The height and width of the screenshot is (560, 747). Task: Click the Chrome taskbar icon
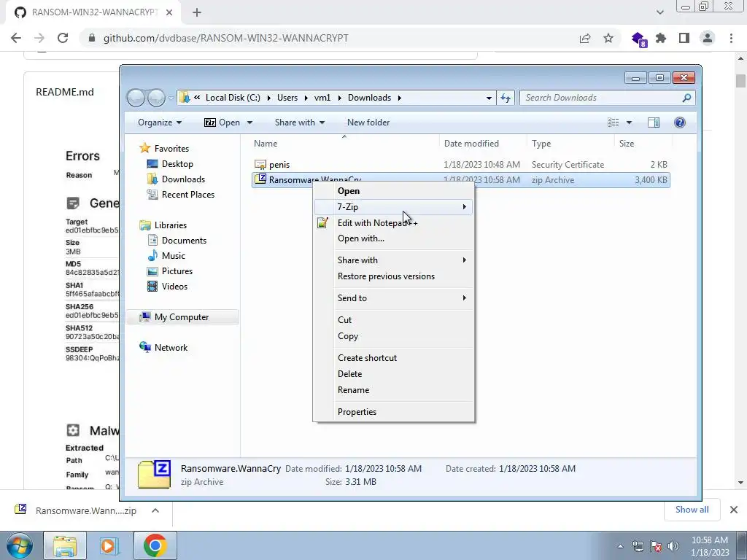tap(155, 545)
